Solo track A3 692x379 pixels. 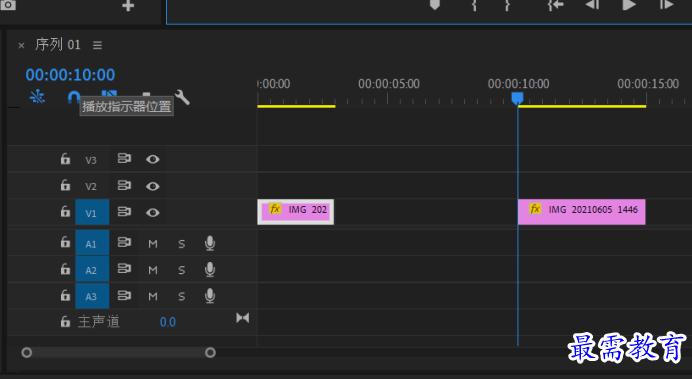[x=181, y=296]
